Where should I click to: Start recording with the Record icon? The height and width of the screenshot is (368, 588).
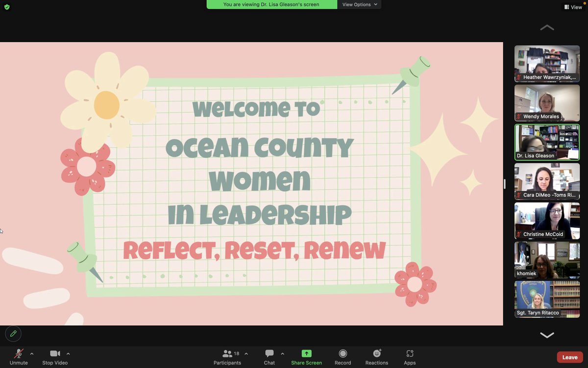343,353
